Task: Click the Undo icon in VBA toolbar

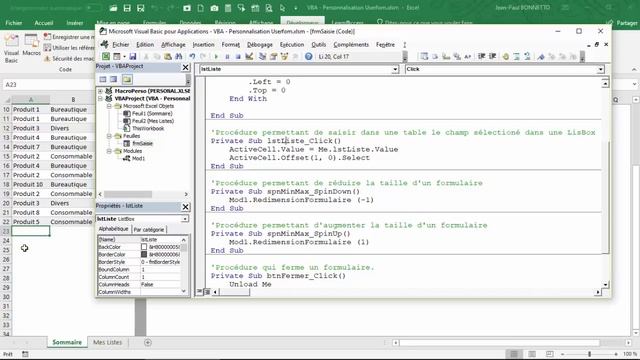Action: [x=192, y=56]
